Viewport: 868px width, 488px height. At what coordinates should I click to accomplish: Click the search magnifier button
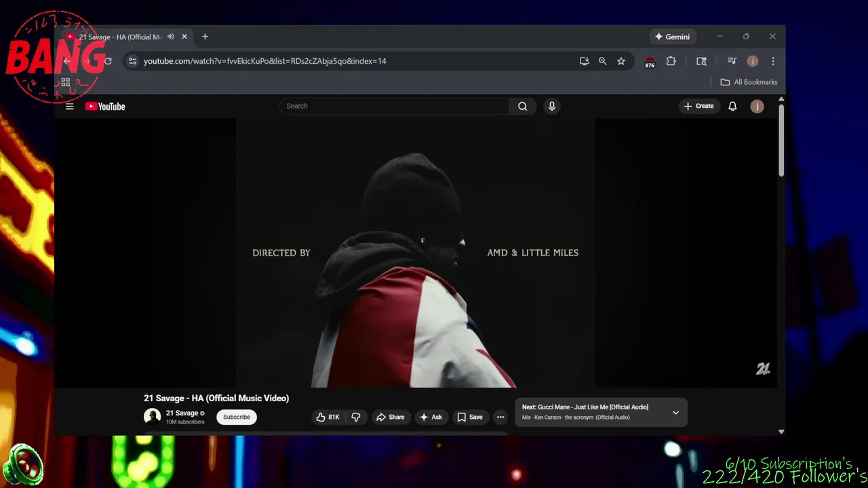(522, 106)
